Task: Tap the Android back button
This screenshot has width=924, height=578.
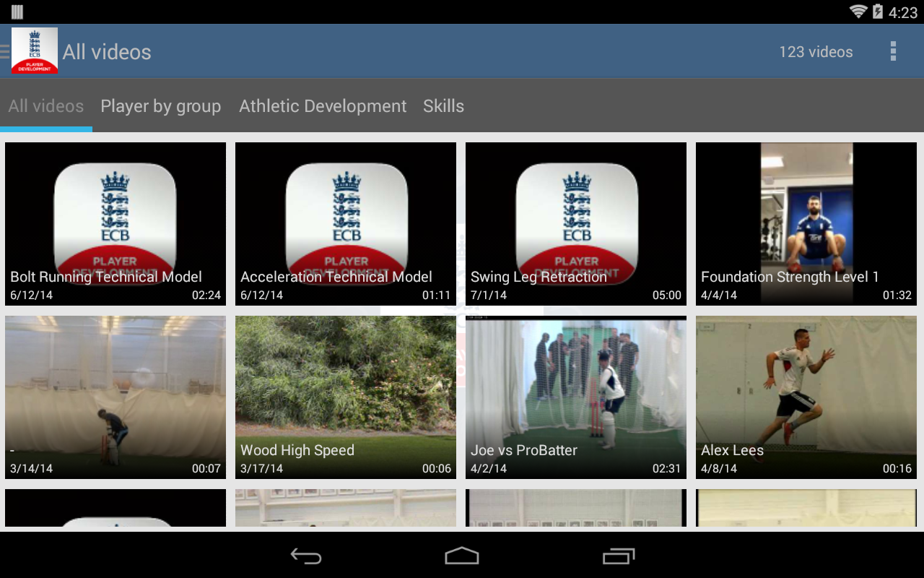Action: pos(306,556)
